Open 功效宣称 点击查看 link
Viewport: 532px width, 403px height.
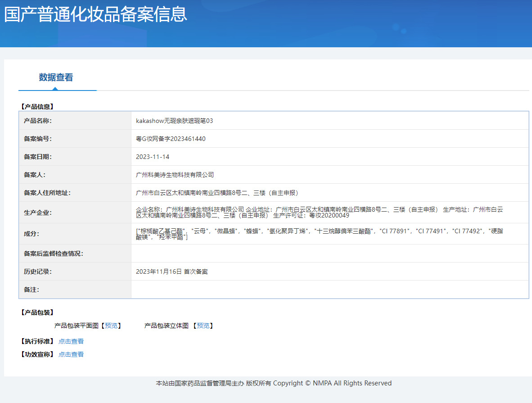[x=71, y=354]
